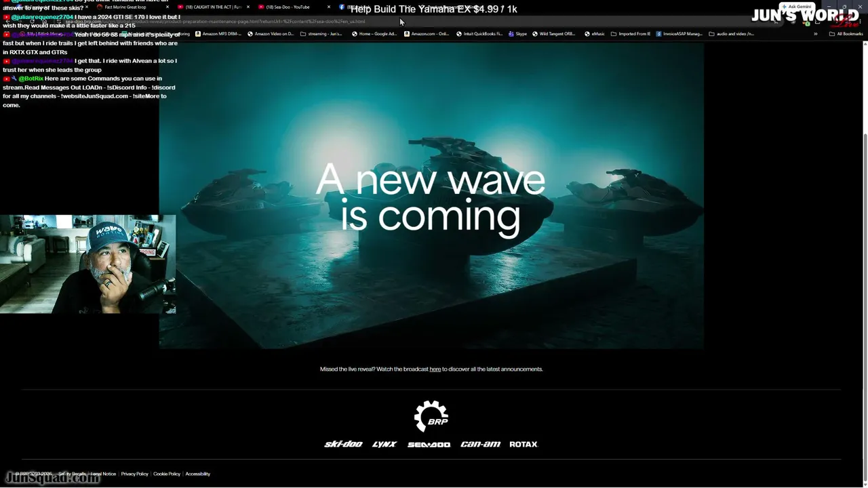Open the 'audio and video' bookmark folder

click(732, 34)
